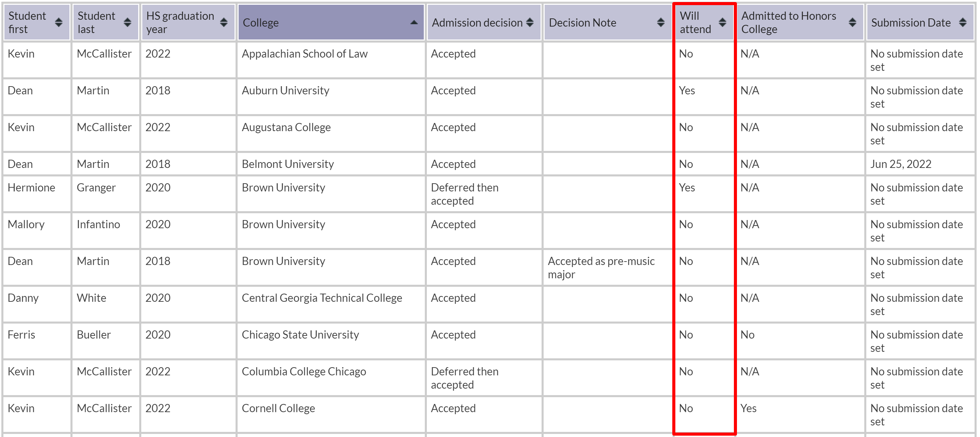Click Jun 25, 2022 submission date

tap(900, 164)
